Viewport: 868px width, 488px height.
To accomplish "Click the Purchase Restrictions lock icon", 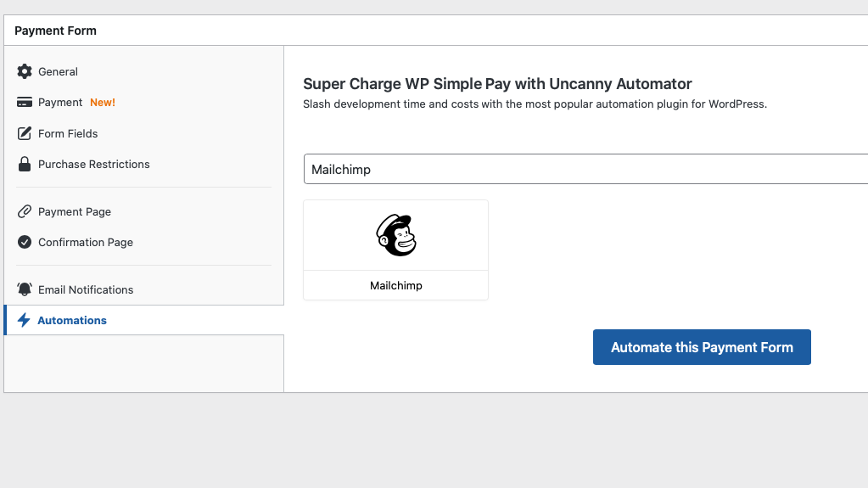I will (x=24, y=164).
